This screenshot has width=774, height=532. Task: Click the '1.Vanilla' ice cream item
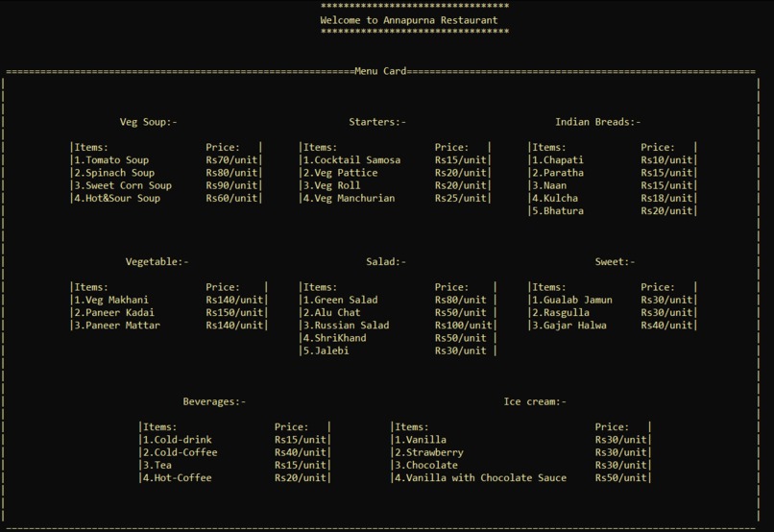click(421, 440)
